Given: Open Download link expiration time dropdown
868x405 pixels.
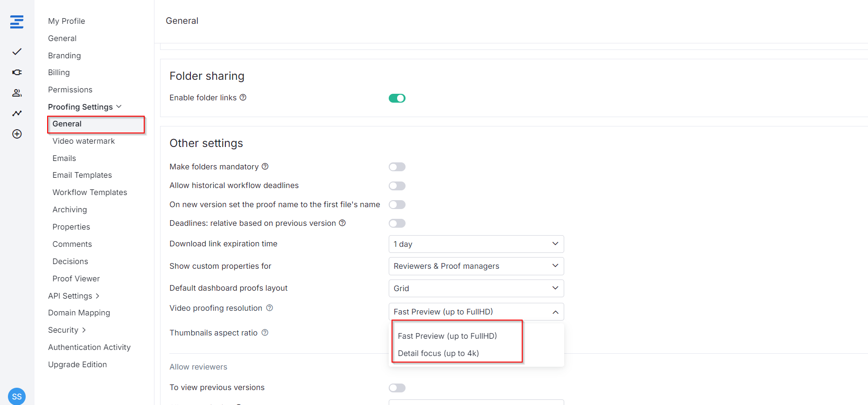Looking at the screenshot, I should (x=476, y=244).
